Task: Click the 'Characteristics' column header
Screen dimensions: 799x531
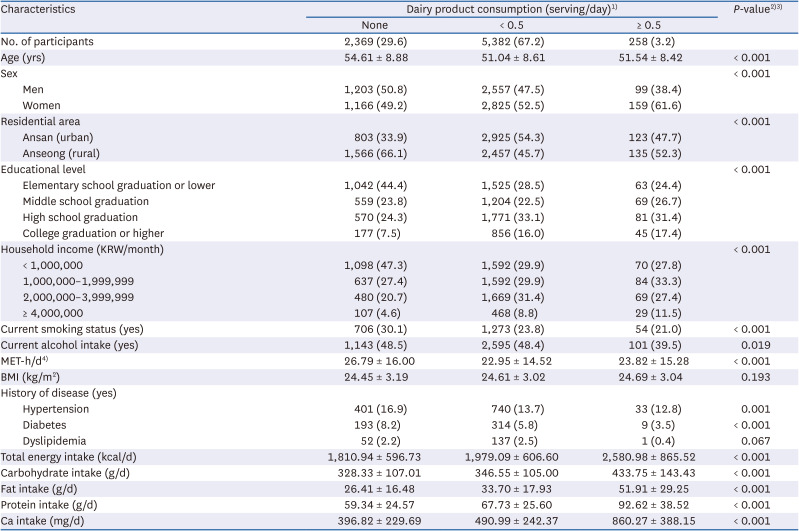Action: (38, 9)
